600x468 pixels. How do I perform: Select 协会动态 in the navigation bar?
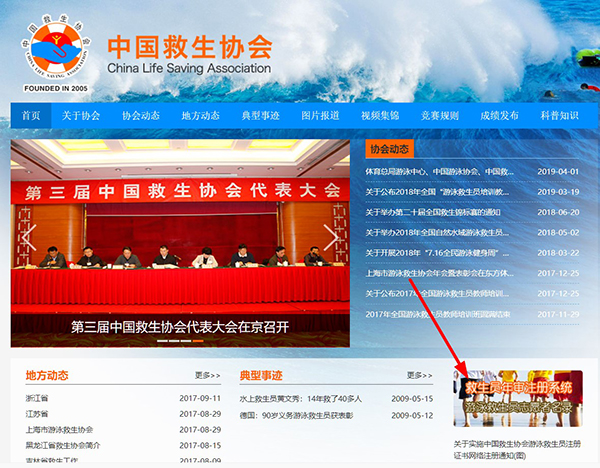(140, 116)
